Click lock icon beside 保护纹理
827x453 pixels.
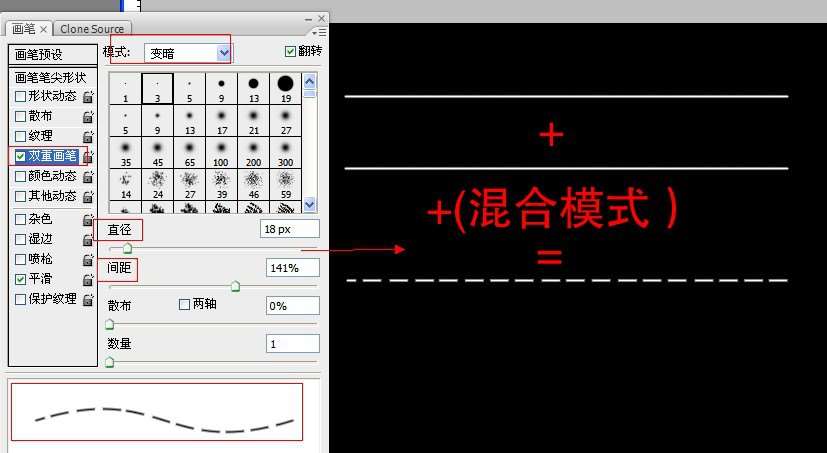(x=89, y=299)
